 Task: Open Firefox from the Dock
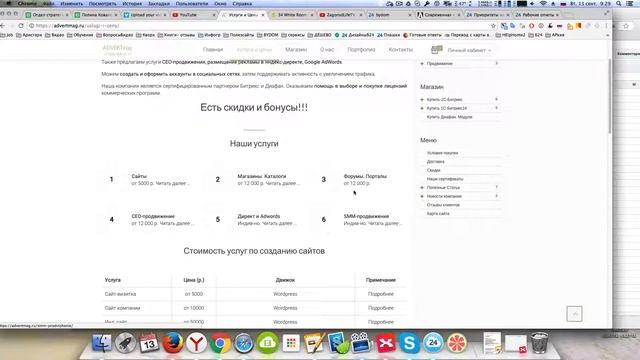[173, 343]
